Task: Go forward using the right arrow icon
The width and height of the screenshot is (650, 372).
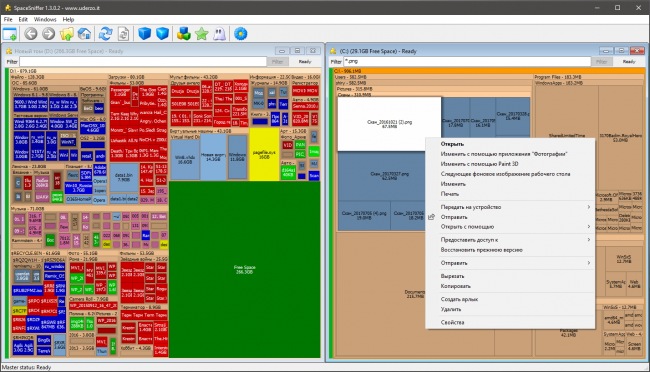Action: pyautogui.click(x=49, y=34)
